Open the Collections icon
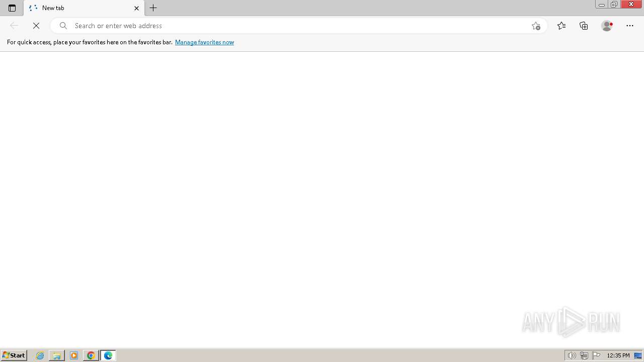644x362 pixels. (x=584, y=26)
